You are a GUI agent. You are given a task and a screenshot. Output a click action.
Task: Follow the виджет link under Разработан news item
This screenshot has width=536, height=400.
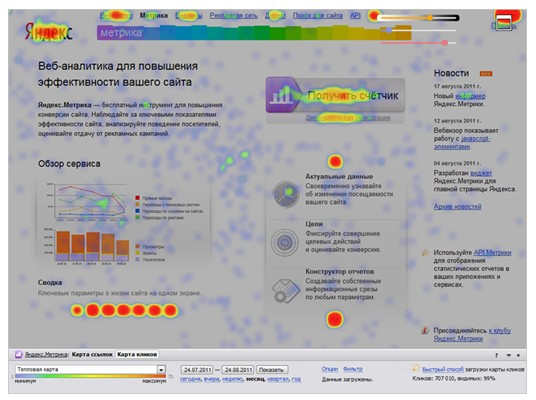point(481,173)
